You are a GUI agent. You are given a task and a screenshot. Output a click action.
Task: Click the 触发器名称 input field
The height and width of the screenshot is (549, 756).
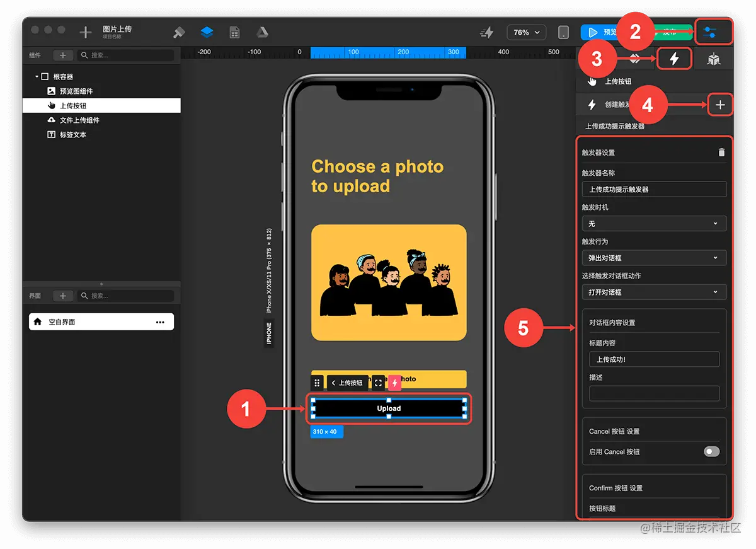tap(654, 189)
